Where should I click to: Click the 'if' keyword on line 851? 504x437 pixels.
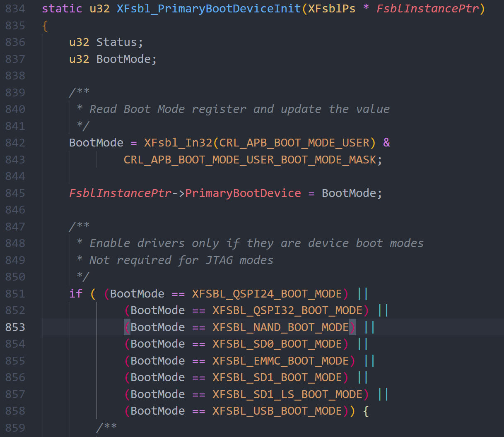(76, 294)
